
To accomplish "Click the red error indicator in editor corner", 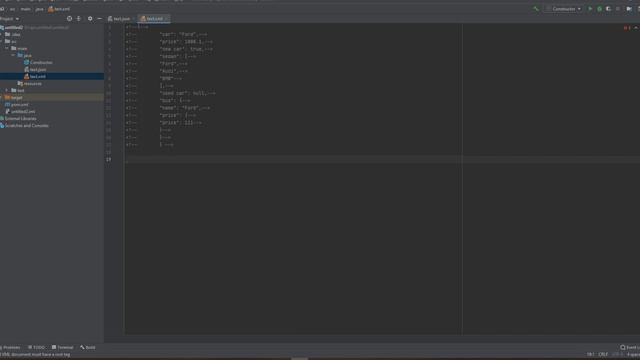I will click(627, 28).
